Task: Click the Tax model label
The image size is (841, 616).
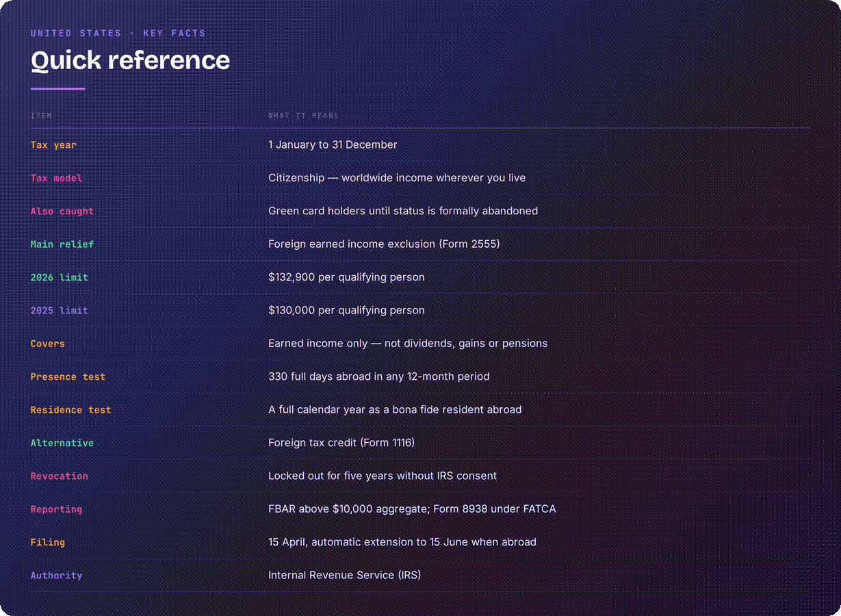Action: [x=56, y=178]
